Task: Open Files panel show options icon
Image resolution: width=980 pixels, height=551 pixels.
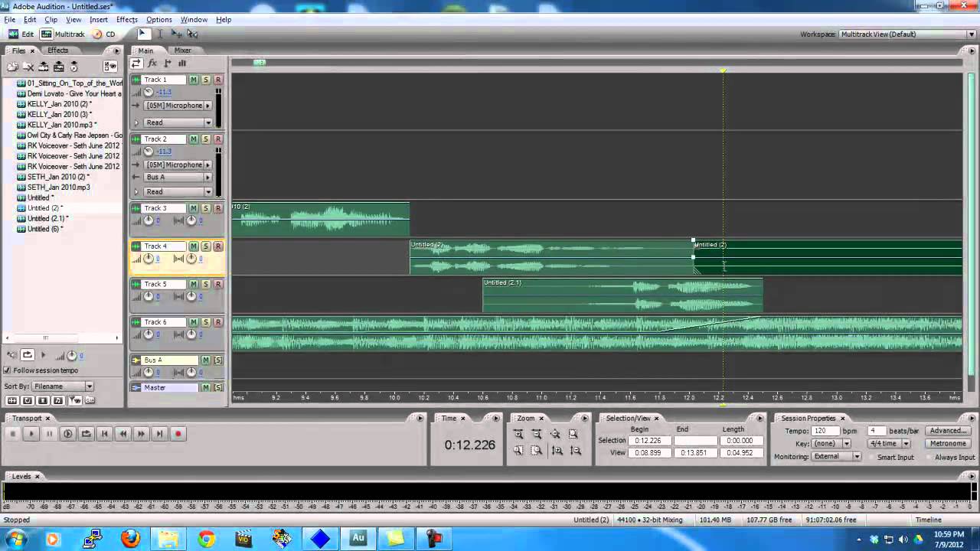Action: pyautogui.click(x=110, y=67)
